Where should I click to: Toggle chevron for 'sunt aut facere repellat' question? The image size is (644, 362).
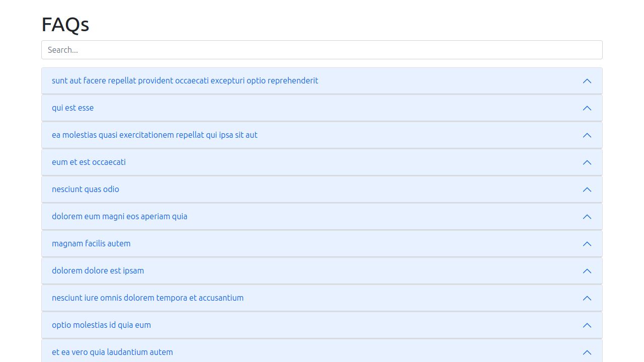(x=587, y=81)
